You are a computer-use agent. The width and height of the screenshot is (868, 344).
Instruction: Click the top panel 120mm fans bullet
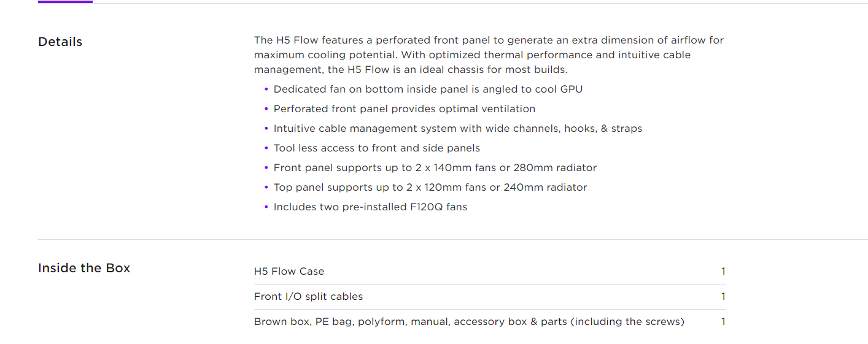click(x=430, y=187)
